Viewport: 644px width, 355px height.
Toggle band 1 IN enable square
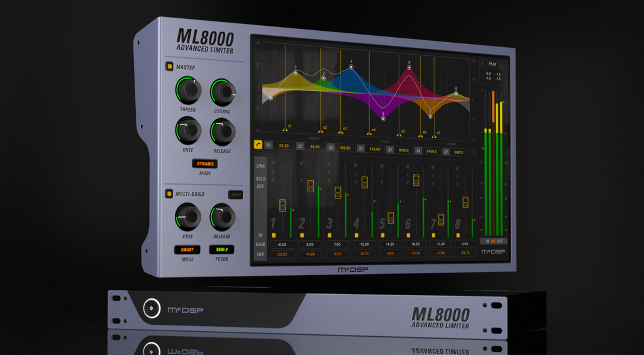274,235
